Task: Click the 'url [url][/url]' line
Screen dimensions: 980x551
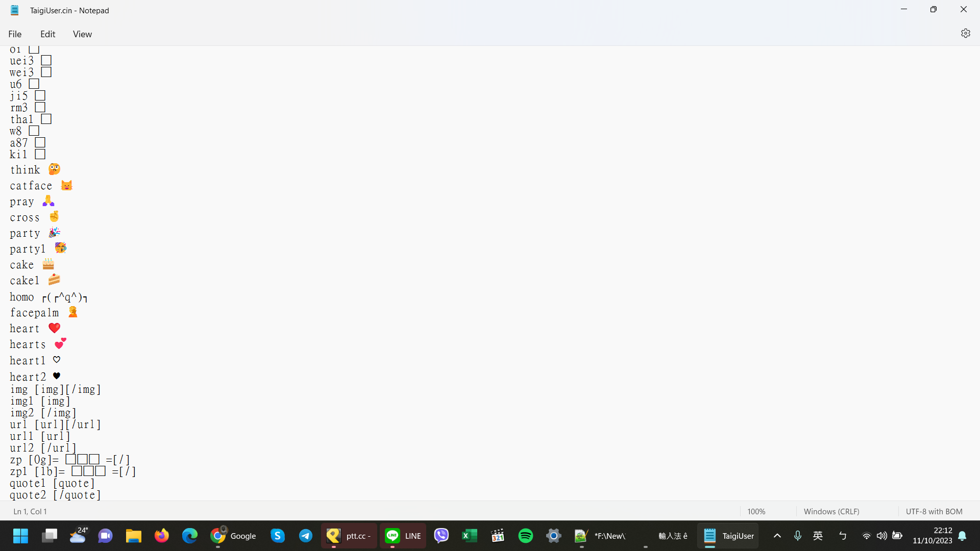Action: coord(55,424)
